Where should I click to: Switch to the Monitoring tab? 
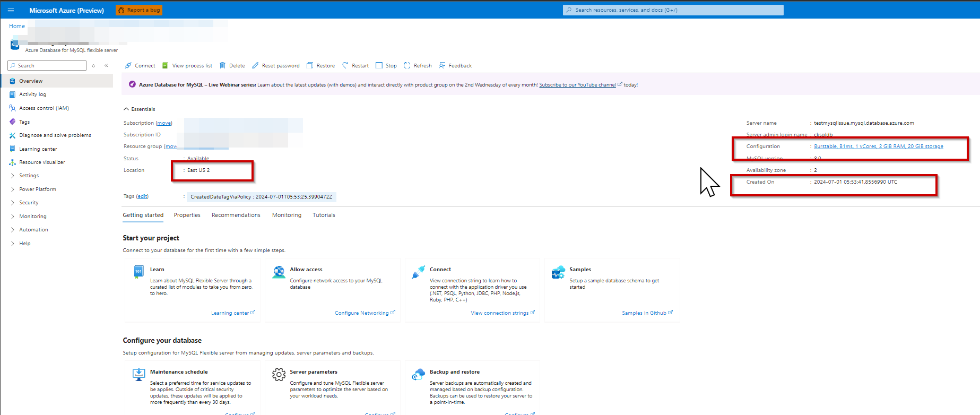(x=287, y=215)
